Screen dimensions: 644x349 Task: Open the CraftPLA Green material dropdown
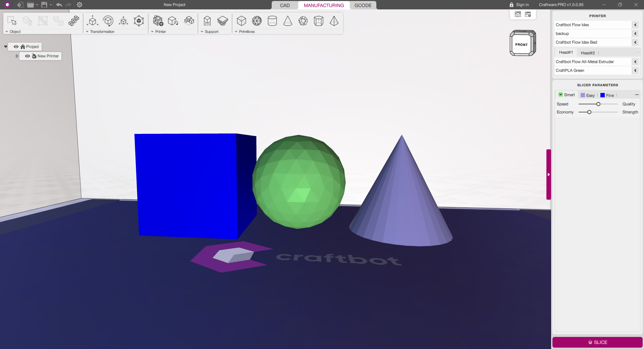[x=635, y=70]
